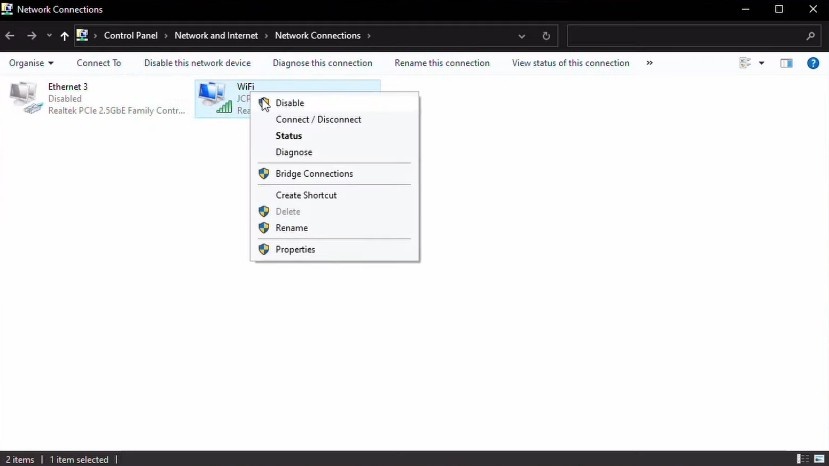Refresh the Network Connections folder
This screenshot has width=829, height=466.
click(x=546, y=36)
